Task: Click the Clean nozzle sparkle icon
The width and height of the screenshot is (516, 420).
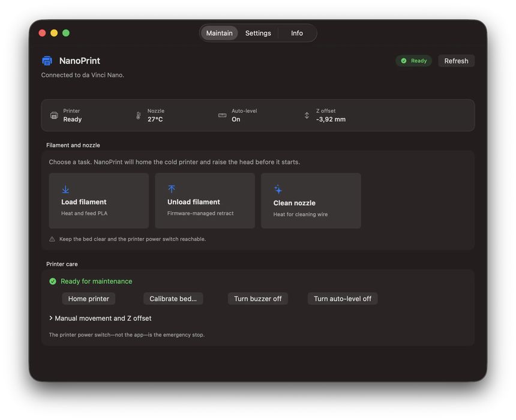Action: coord(278,190)
